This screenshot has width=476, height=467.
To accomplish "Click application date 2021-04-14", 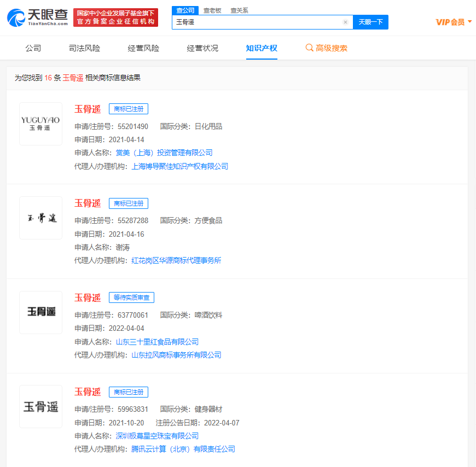I will pos(126,139).
